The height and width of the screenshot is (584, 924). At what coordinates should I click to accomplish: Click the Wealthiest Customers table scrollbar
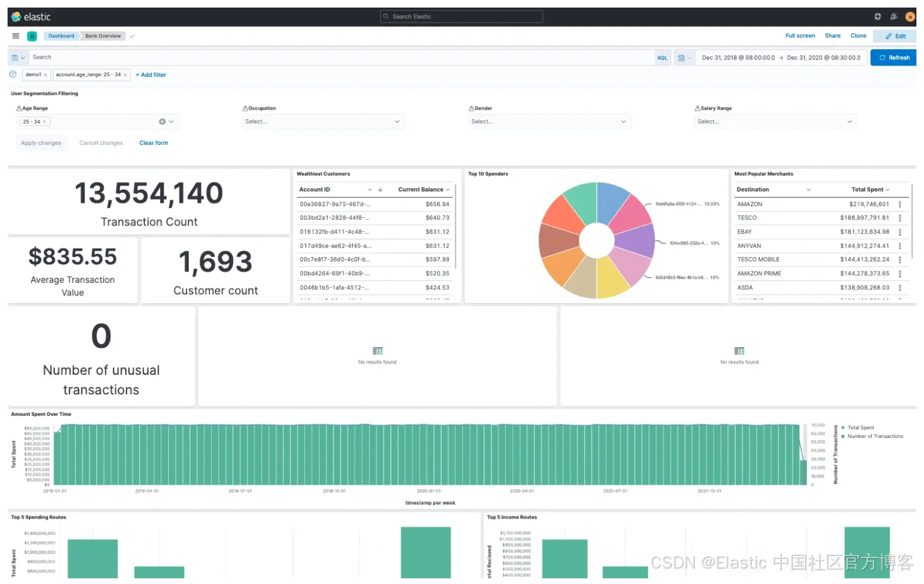[x=455, y=227]
